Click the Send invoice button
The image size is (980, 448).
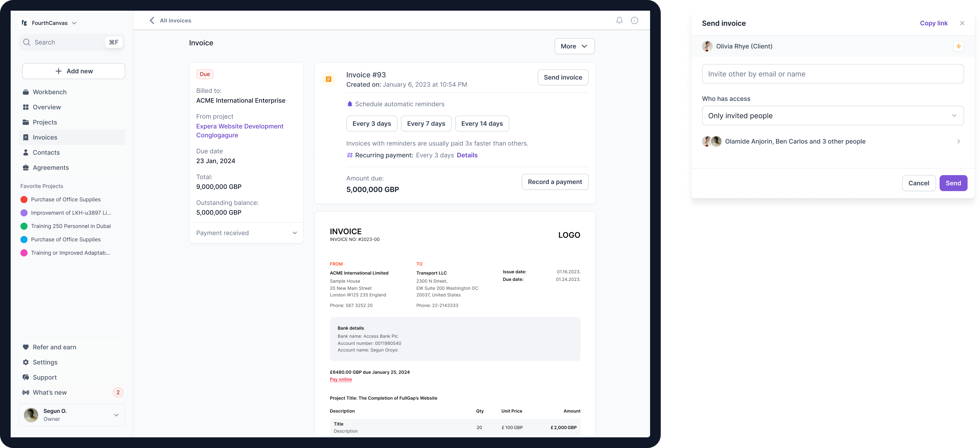click(x=563, y=77)
